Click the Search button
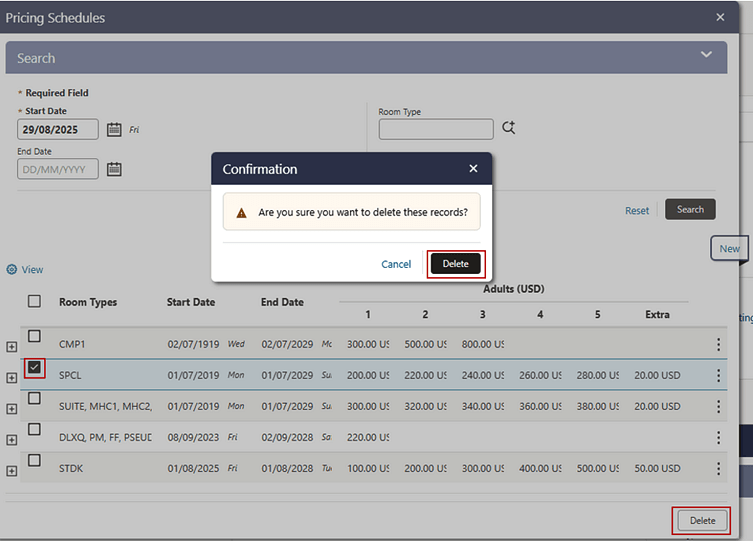Image resolution: width=753 pixels, height=541 pixels. coord(690,209)
